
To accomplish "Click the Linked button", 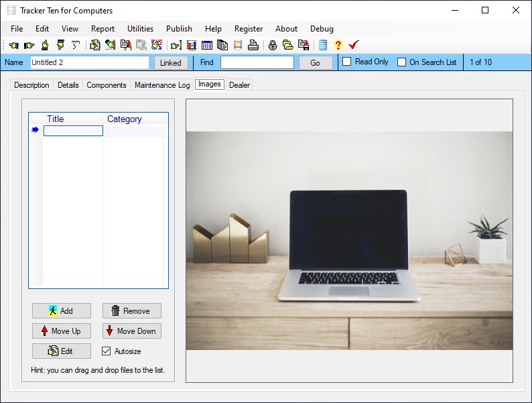I will coord(171,63).
